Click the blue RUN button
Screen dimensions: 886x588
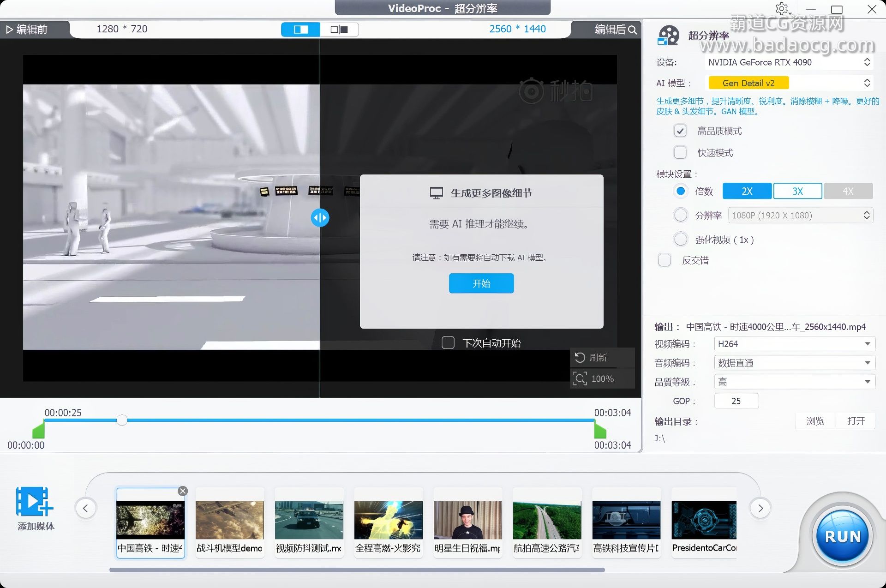point(843,536)
